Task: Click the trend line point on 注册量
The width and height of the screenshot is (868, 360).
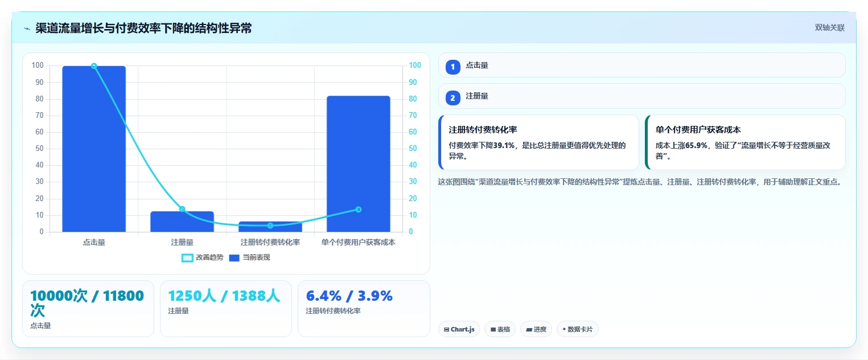Action: click(182, 209)
